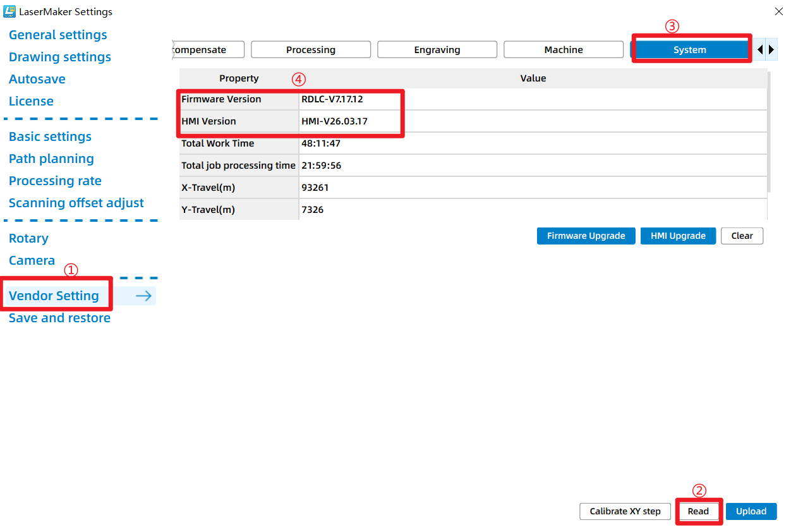This screenshot has height=532, width=791.
Task: Close the LaserMaker Settings window
Action: [x=778, y=11]
